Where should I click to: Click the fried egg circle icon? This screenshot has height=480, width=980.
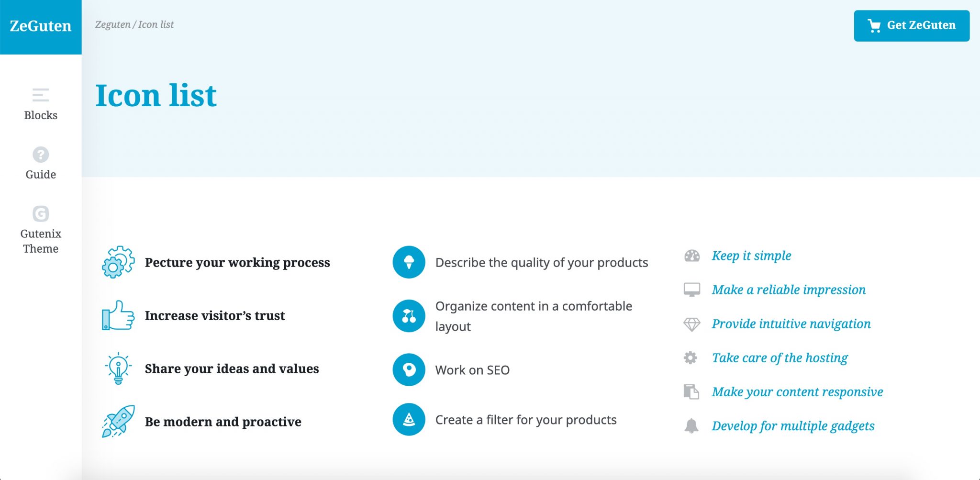[x=409, y=369]
